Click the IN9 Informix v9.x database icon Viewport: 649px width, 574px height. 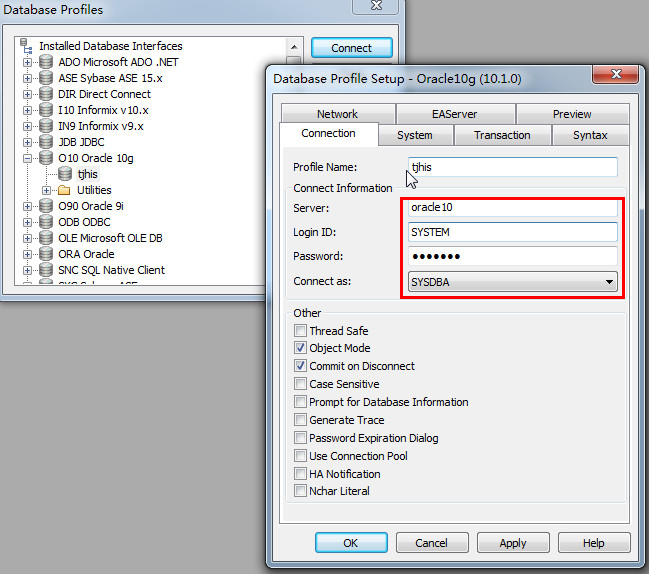pos(46,126)
